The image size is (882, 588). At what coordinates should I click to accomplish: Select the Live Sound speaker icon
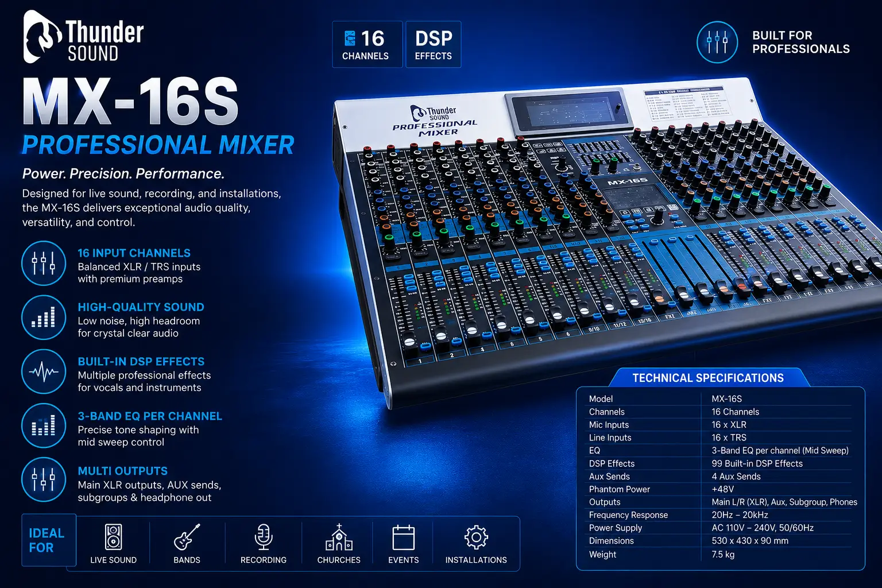click(x=114, y=537)
